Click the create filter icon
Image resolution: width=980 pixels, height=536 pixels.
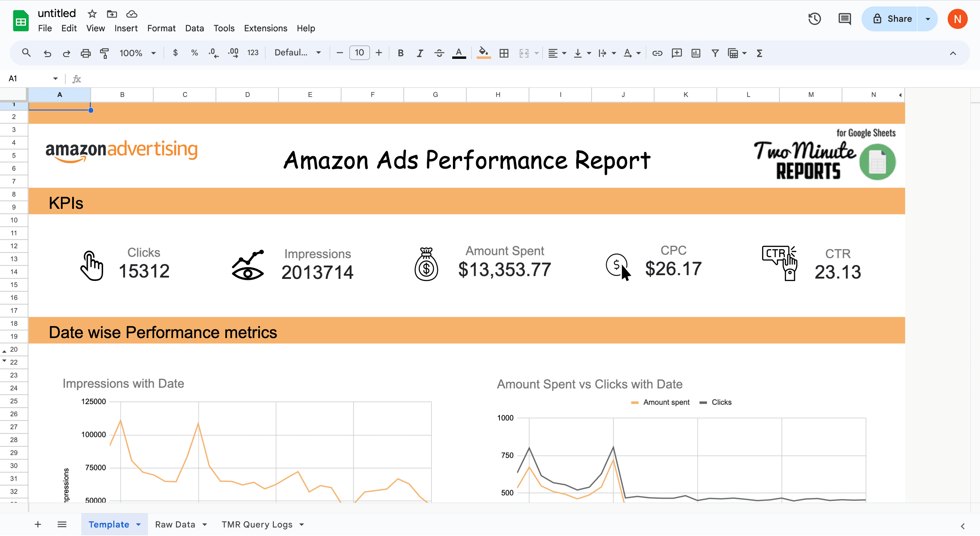pos(715,53)
